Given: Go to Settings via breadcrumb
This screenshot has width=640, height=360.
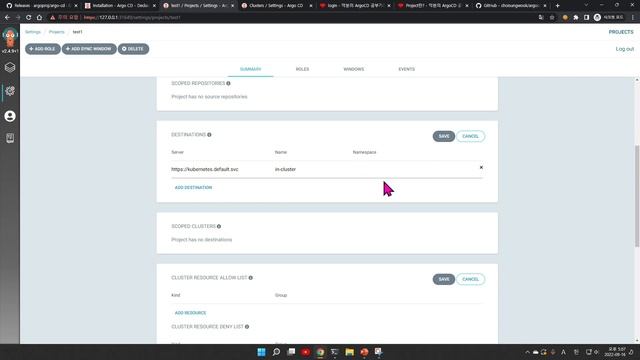Looking at the screenshot, I should click(33, 32).
